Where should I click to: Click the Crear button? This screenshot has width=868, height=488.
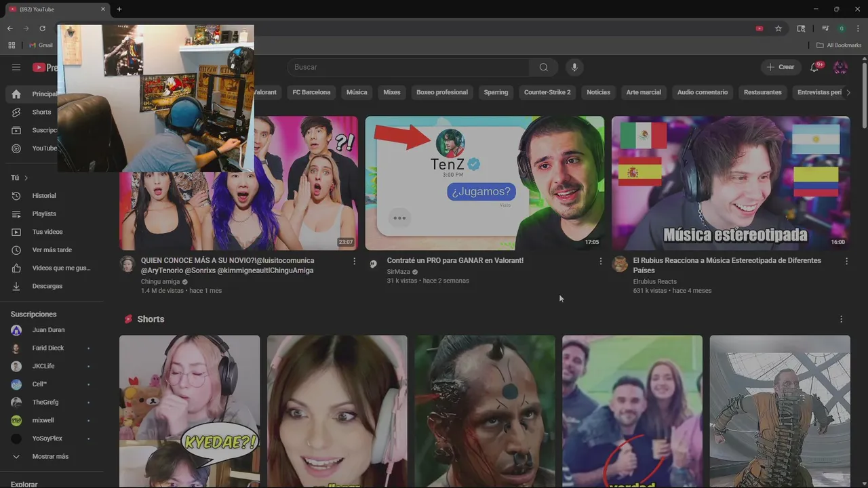pos(781,67)
